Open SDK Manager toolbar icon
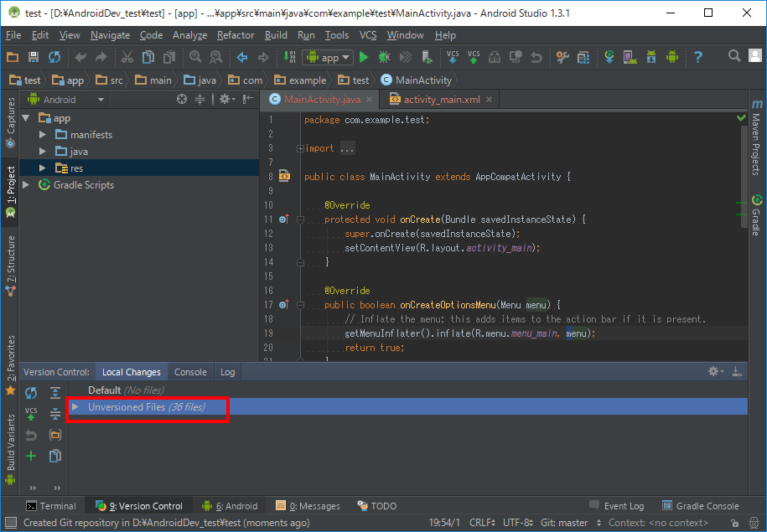Image resolution: width=767 pixels, height=532 pixels. point(651,57)
